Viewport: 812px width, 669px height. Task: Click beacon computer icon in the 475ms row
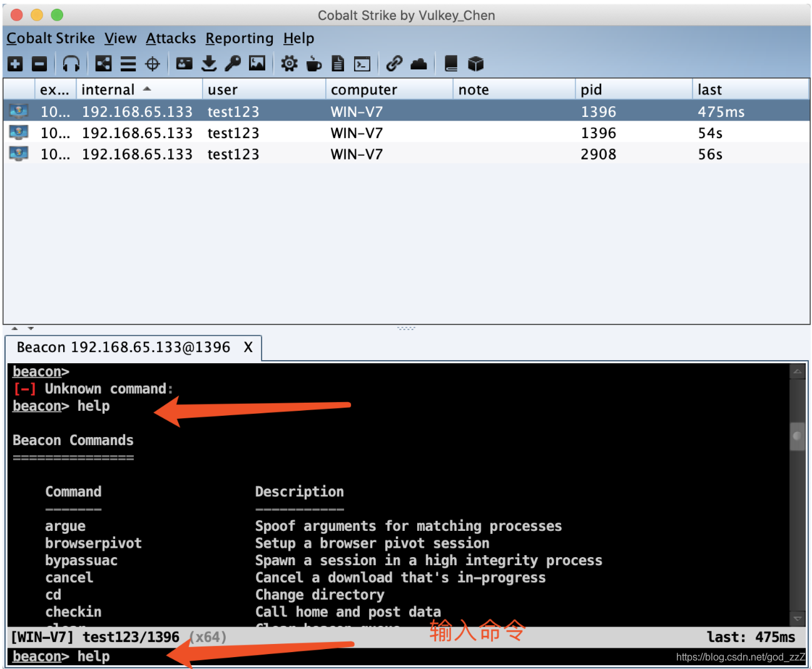coord(19,111)
